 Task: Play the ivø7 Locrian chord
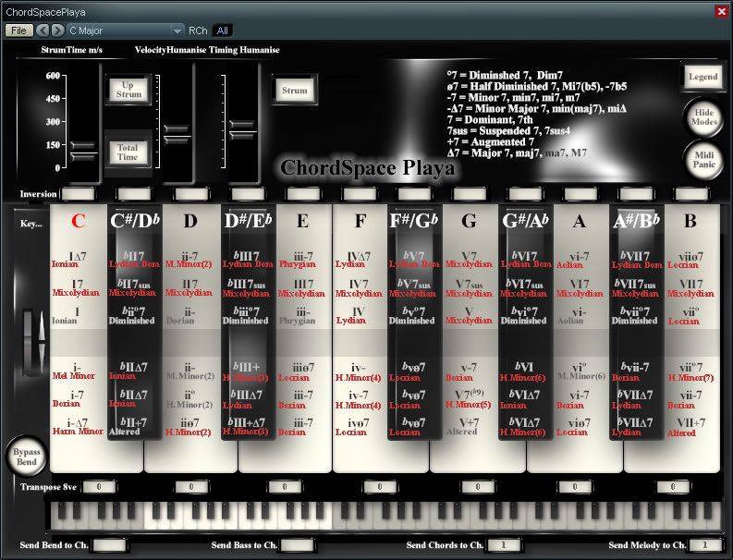tap(351, 427)
